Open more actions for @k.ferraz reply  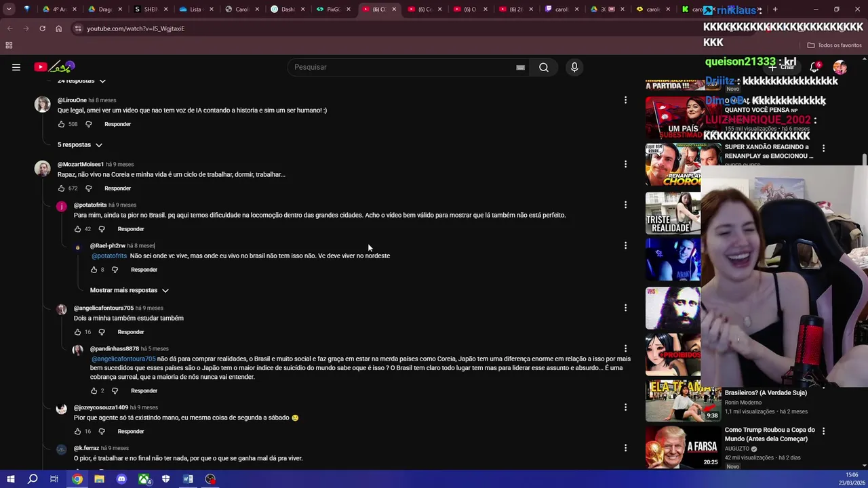(625, 448)
